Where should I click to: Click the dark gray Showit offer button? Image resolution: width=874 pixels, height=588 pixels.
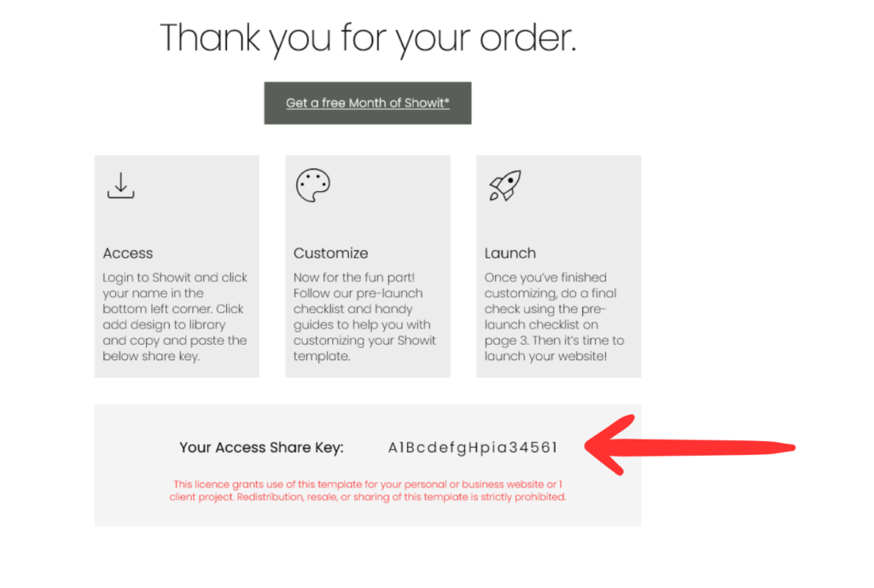coord(367,103)
